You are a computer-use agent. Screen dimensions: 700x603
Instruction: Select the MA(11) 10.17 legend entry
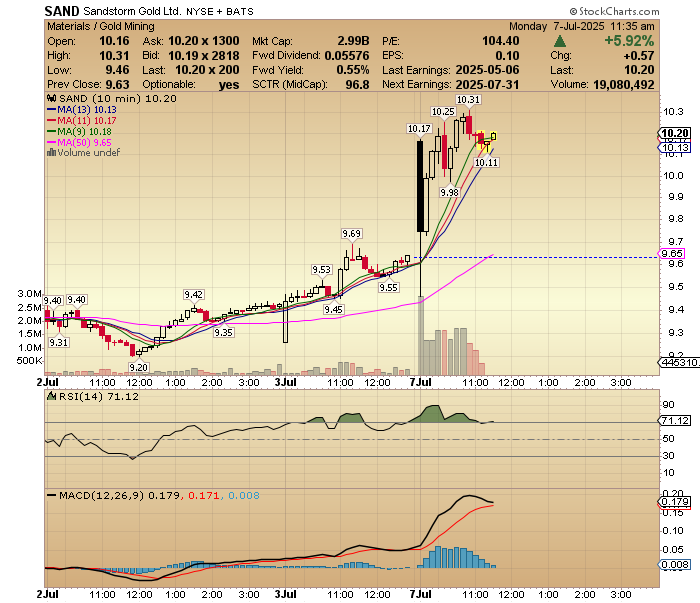coord(82,121)
